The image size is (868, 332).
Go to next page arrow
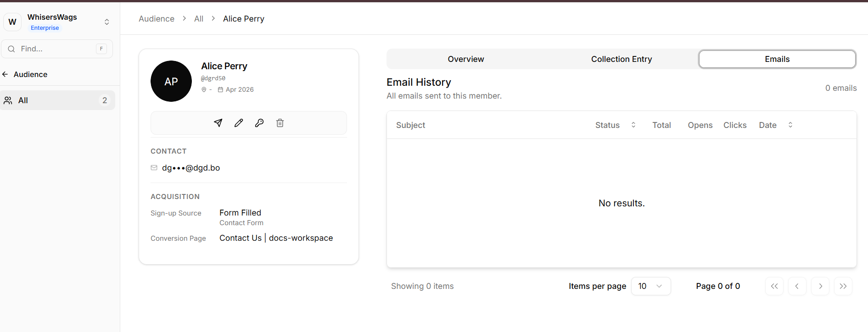pyautogui.click(x=820, y=286)
